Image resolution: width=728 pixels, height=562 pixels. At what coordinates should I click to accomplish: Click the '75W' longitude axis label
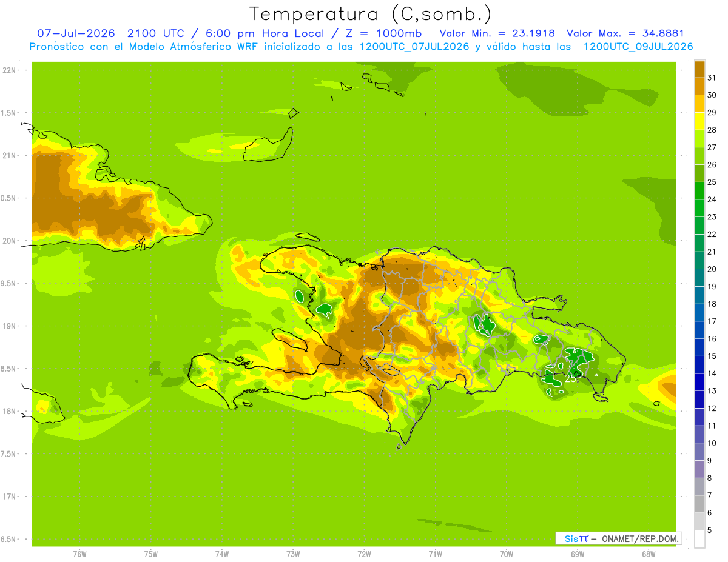pyautogui.click(x=150, y=554)
